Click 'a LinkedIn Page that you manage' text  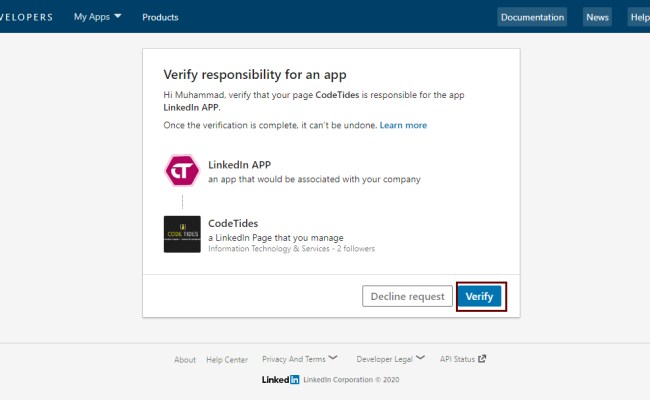pyautogui.click(x=276, y=238)
